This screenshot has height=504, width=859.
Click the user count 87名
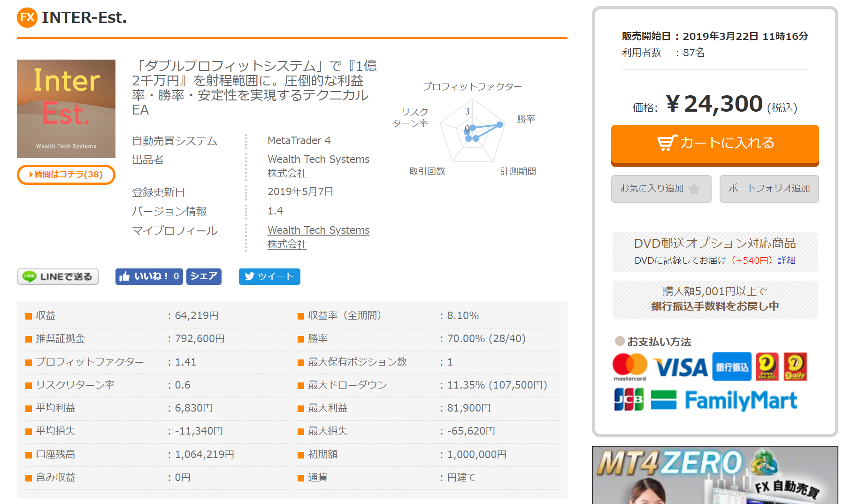point(694,53)
